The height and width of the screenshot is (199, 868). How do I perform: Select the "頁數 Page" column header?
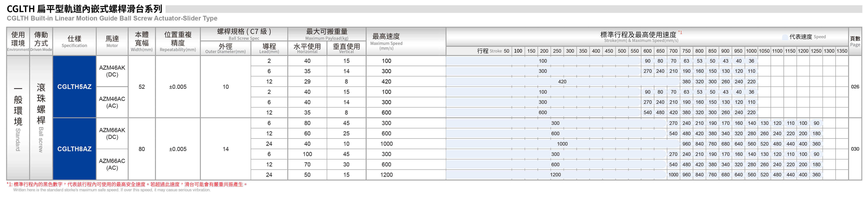[x=855, y=41]
